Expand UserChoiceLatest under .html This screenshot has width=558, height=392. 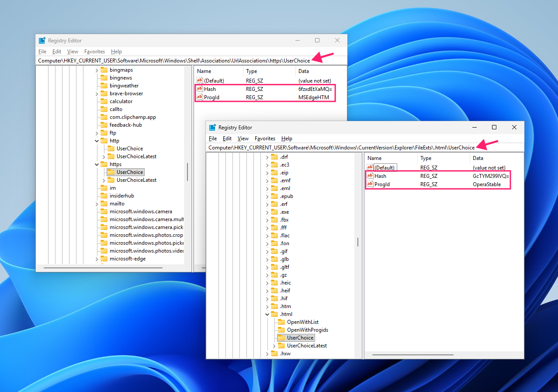(x=274, y=346)
